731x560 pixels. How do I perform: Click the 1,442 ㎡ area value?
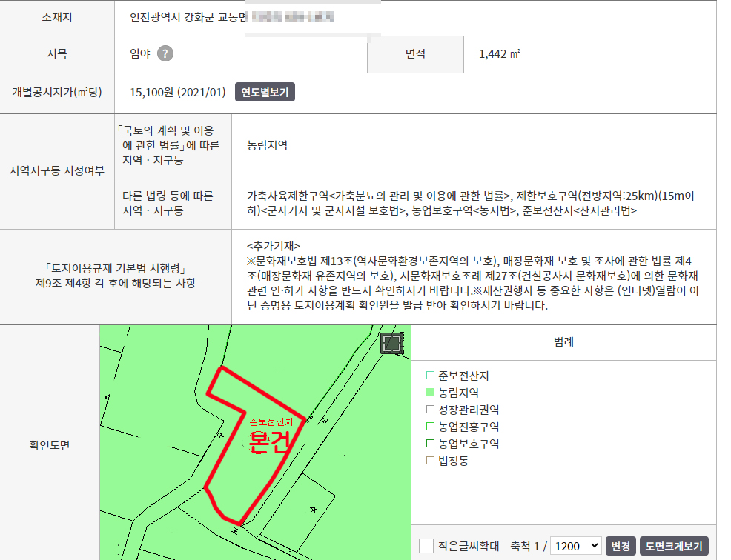click(499, 53)
